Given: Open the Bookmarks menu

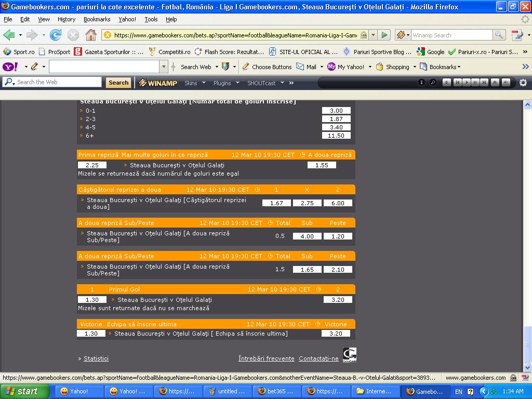Looking at the screenshot, I should [x=97, y=19].
